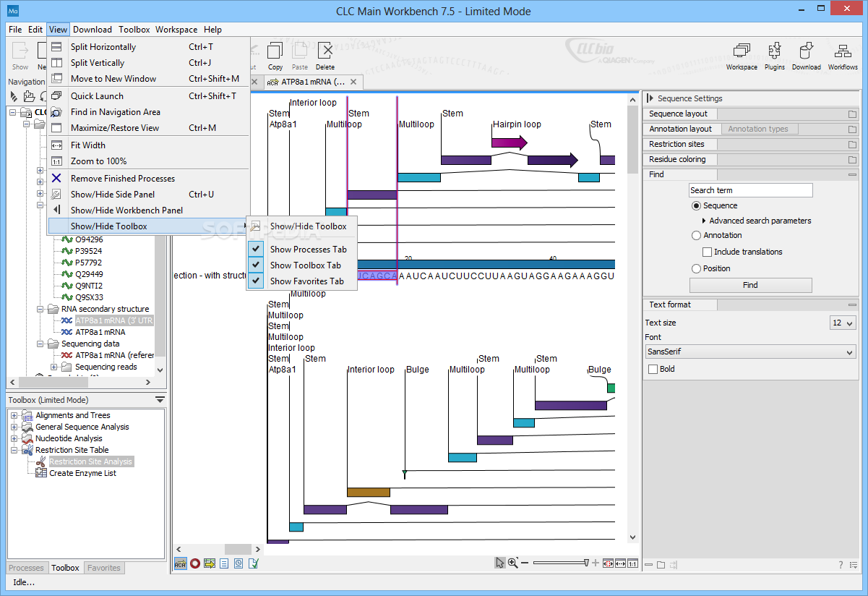Click in the Search term field
Image resolution: width=868 pixels, height=596 pixels.
(750, 190)
